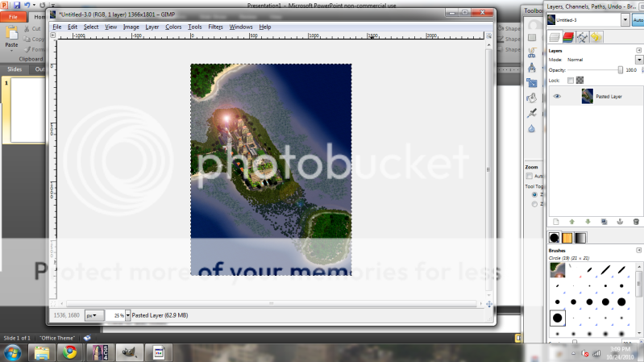The image size is (644, 362).
Task: Open the 25% zoom level dropdown arrow
Action: tap(127, 315)
